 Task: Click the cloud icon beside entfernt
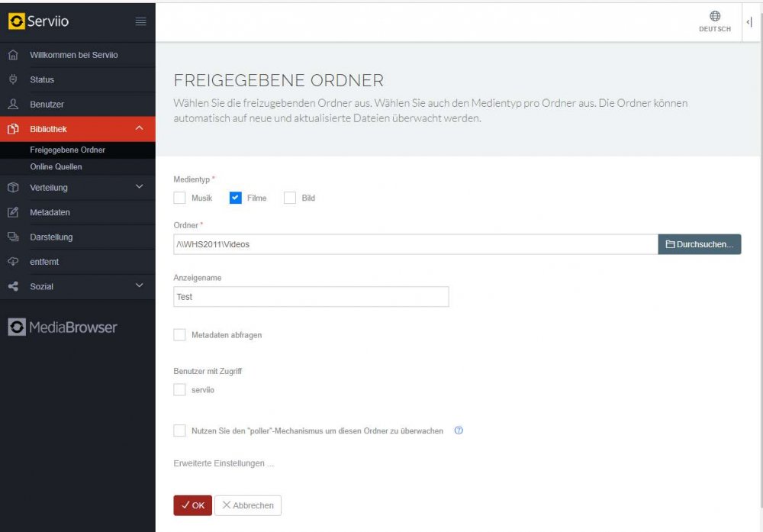pos(13,261)
